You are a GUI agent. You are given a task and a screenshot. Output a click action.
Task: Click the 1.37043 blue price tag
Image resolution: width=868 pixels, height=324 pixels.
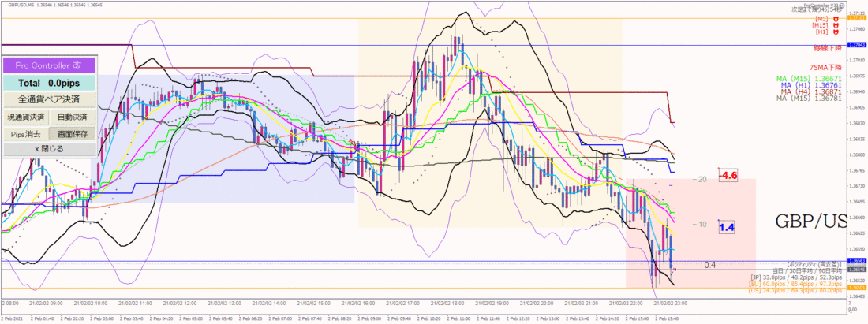(857, 46)
